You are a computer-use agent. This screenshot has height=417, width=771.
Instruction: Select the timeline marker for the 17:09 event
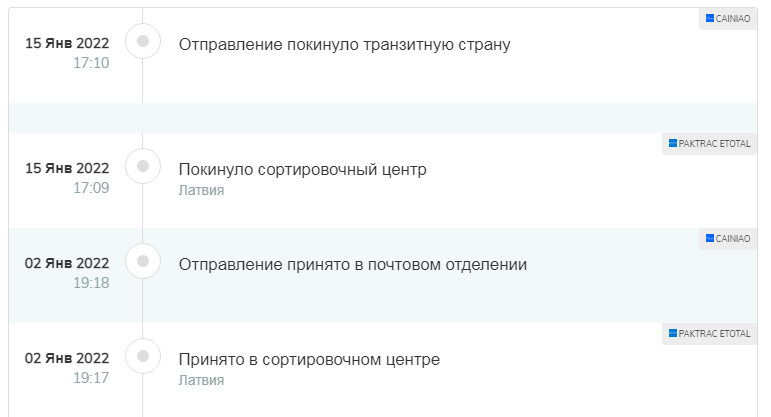click(x=143, y=166)
